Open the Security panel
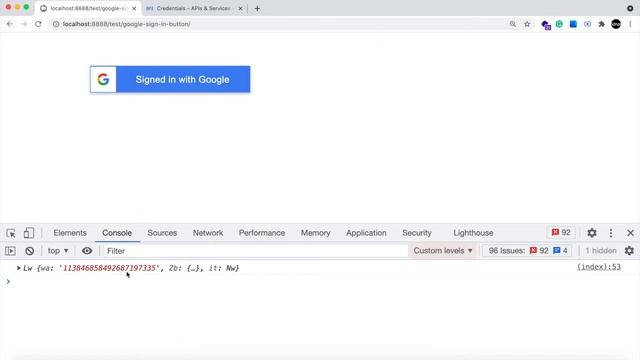 pyautogui.click(x=416, y=233)
